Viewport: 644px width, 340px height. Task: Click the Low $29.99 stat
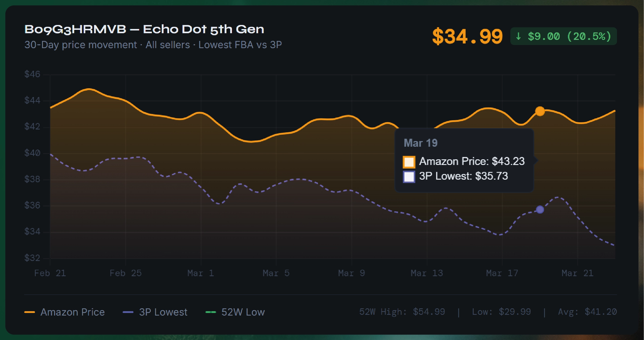pyautogui.click(x=501, y=312)
